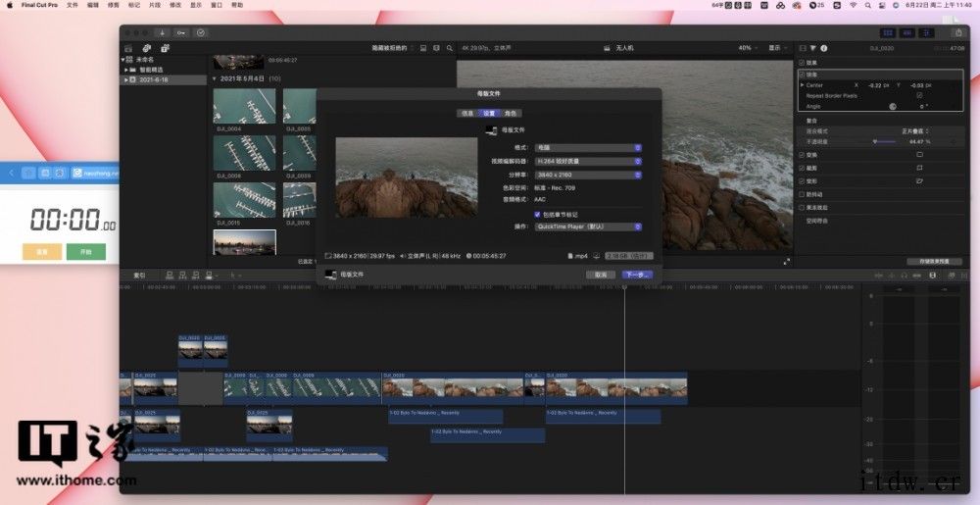This screenshot has width=980, height=505.
Task: Toggle the Repeat Border Pixels checkbox
Action: pos(919,96)
